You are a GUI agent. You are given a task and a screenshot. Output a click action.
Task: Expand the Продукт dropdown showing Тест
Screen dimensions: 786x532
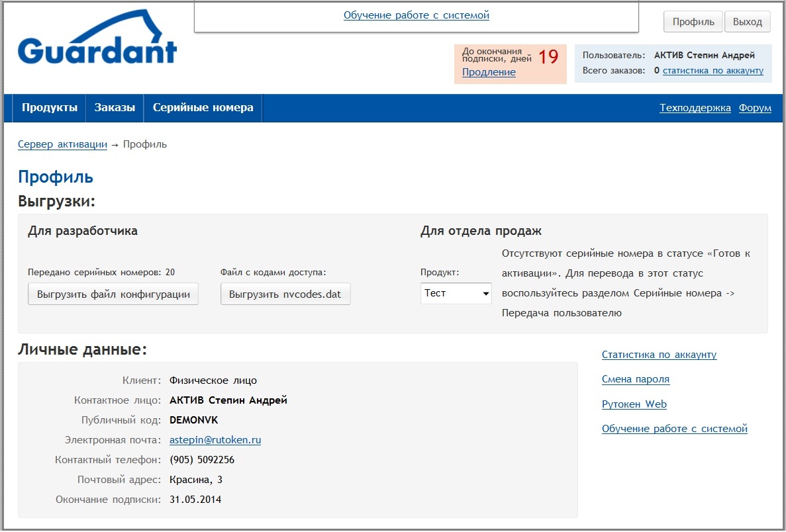click(456, 293)
